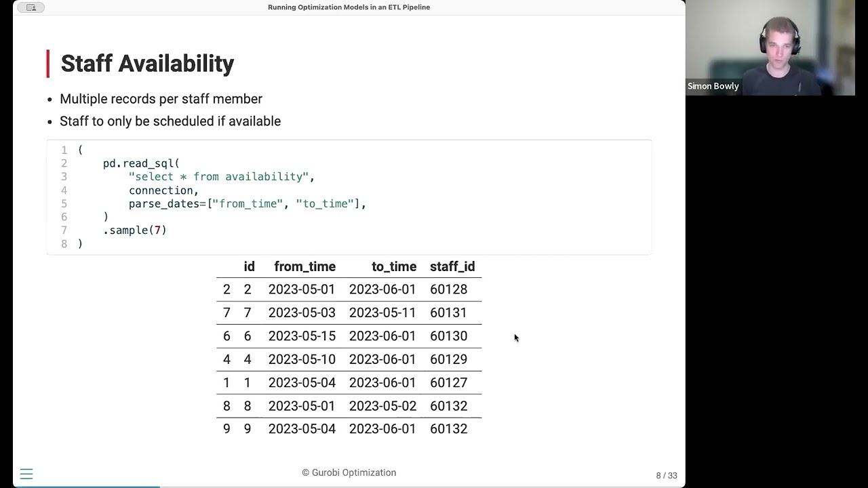Click the Staff Availability slide heading
Viewport: 868px width, 488px height.
pos(147,64)
